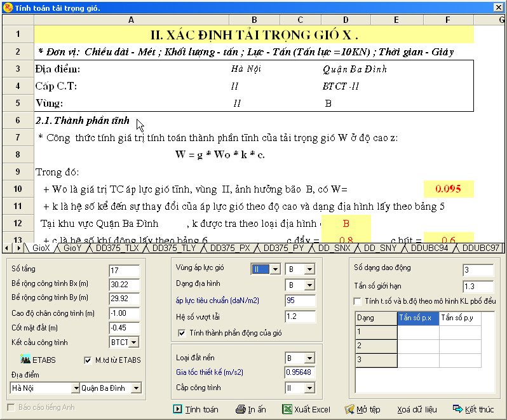Open the DD_SNY sheet tab
This screenshot has width=507, height=420.
click(x=380, y=248)
